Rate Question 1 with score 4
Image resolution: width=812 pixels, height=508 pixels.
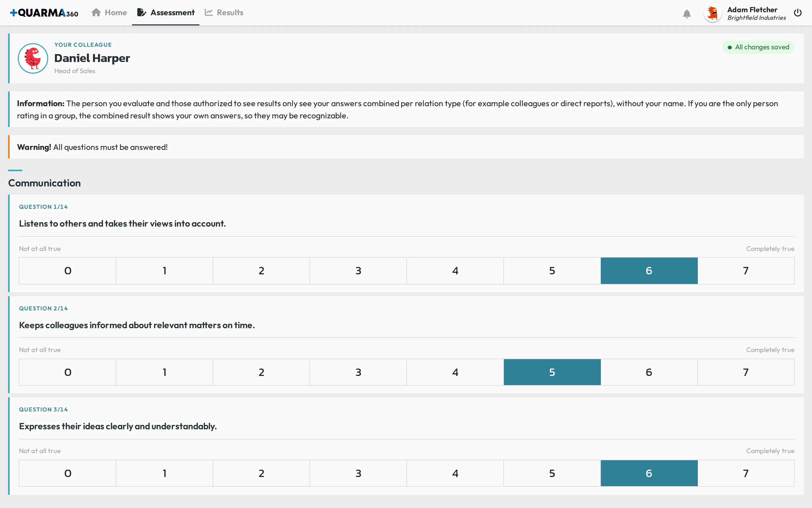pyautogui.click(x=455, y=271)
